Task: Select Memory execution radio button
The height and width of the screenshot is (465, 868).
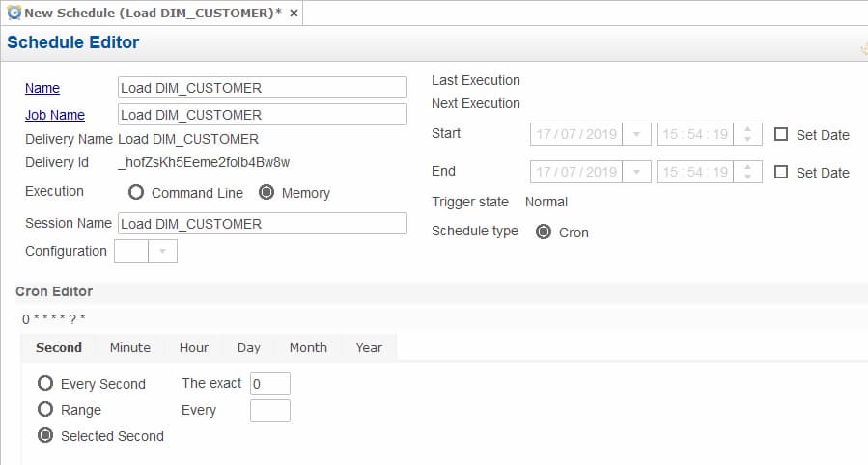Action: pos(266,192)
